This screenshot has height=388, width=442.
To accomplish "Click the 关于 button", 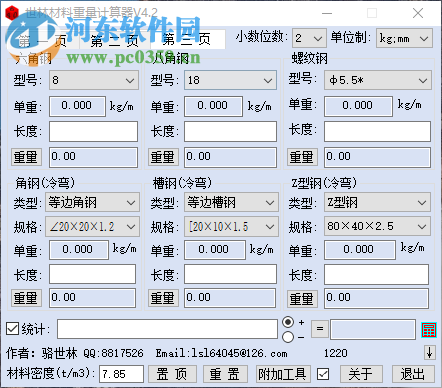I will pyautogui.click(x=361, y=374).
